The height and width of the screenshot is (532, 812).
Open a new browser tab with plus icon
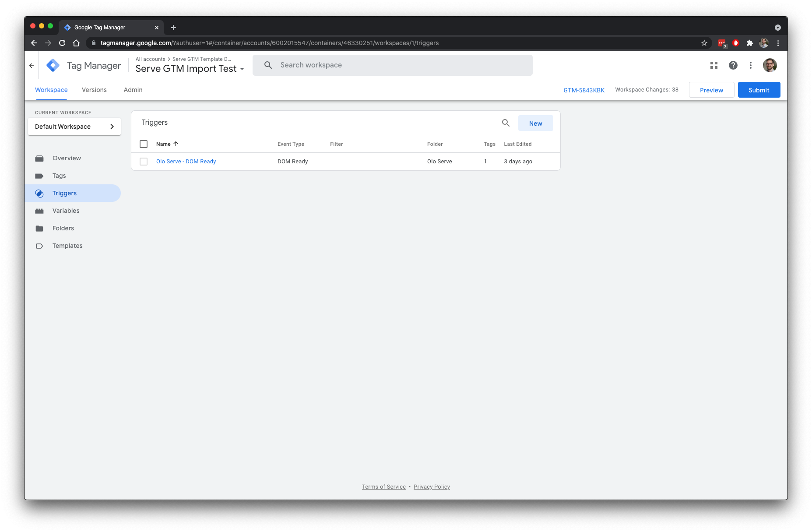(x=173, y=28)
